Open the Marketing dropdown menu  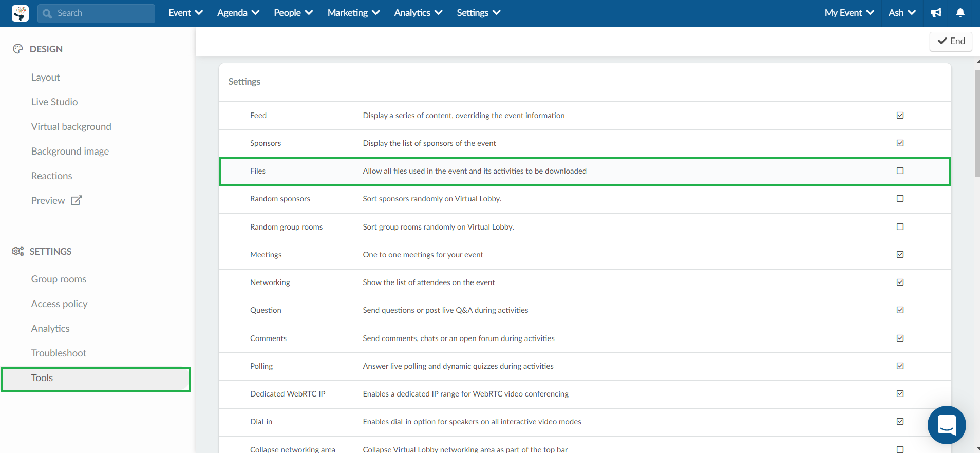[353, 13]
